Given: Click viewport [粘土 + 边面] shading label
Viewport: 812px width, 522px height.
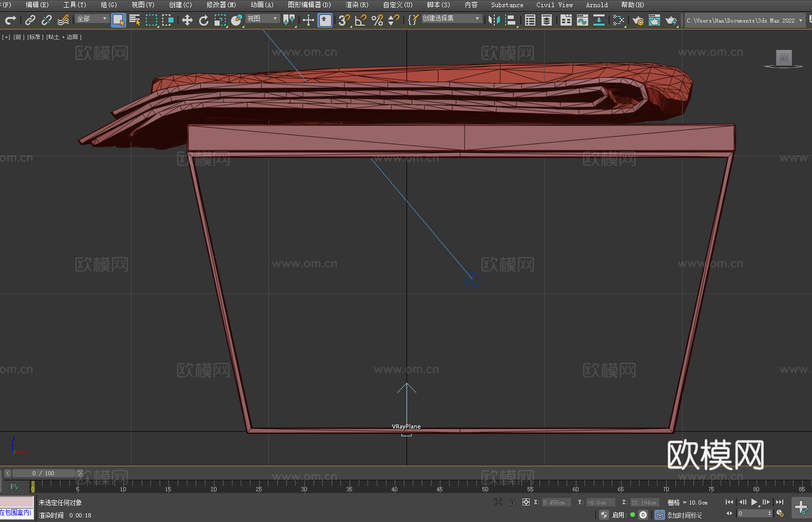Looking at the screenshot, I should [64, 37].
